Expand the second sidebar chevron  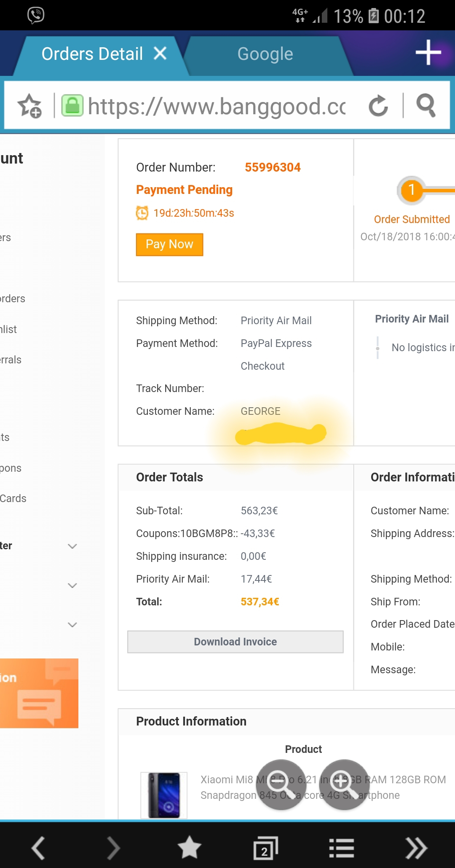(x=72, y=586)
